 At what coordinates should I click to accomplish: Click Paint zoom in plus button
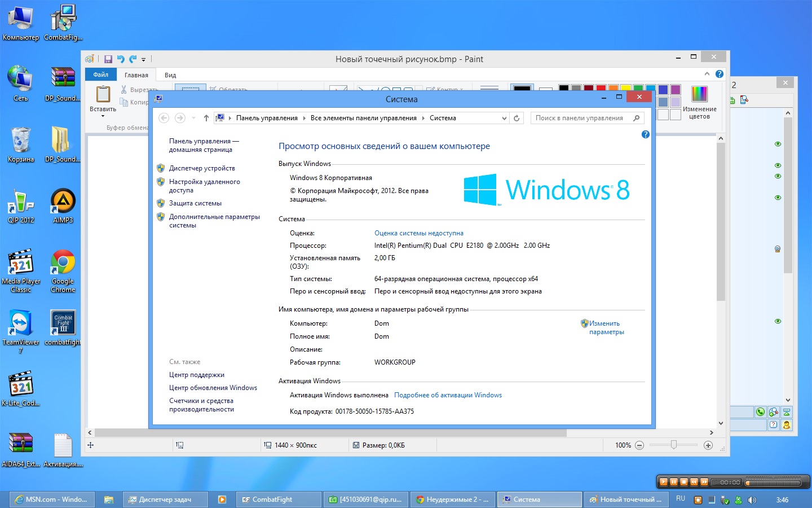click(708, 445)
